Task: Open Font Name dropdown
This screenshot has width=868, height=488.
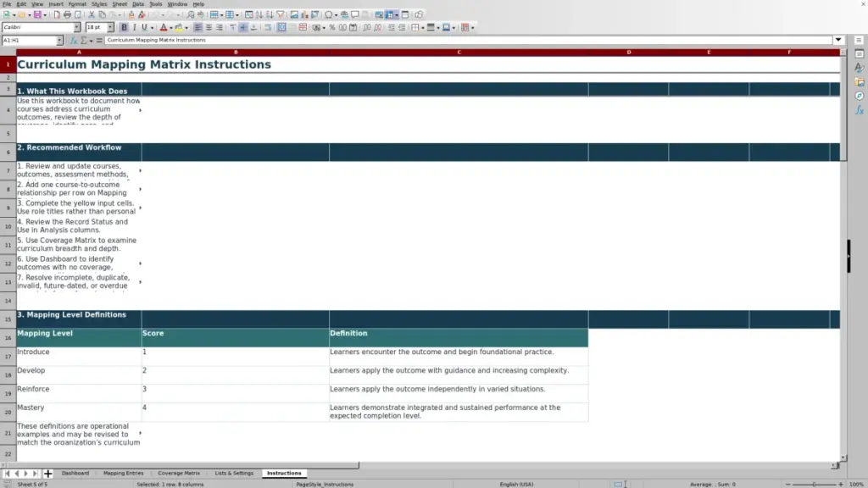Action: point(77,27)
